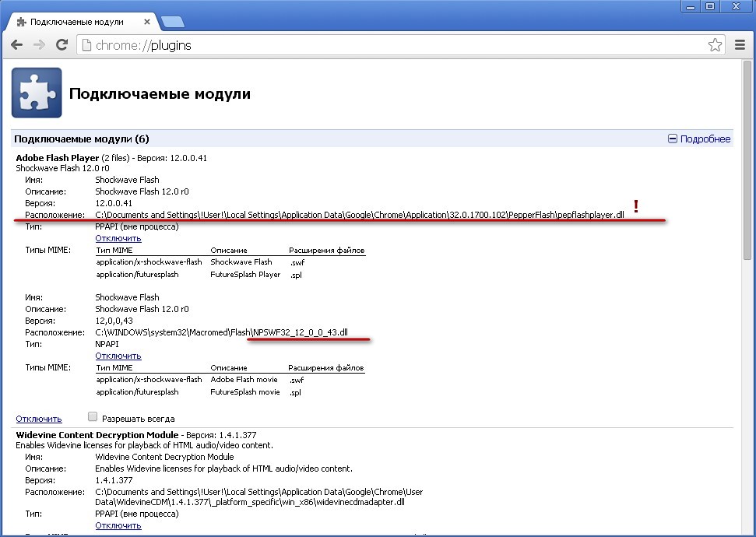Bookmark this page with the star icon
This screenshot has width=756, height=537.
[x=715, y=45]
